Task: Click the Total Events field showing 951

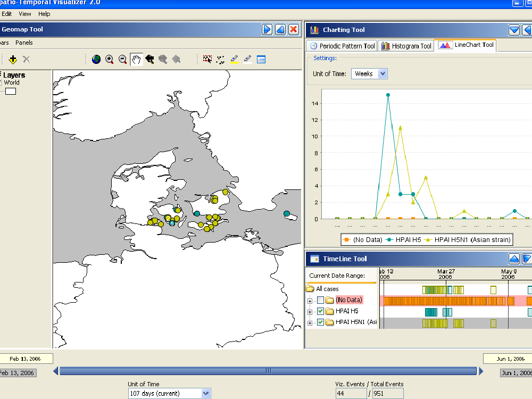Action: point(388,394)
